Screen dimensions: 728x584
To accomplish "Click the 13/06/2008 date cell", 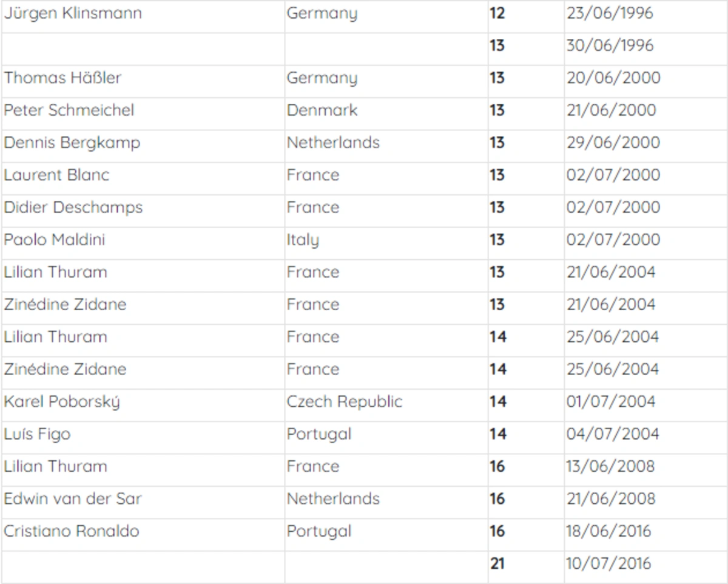I will coord(611,467).
